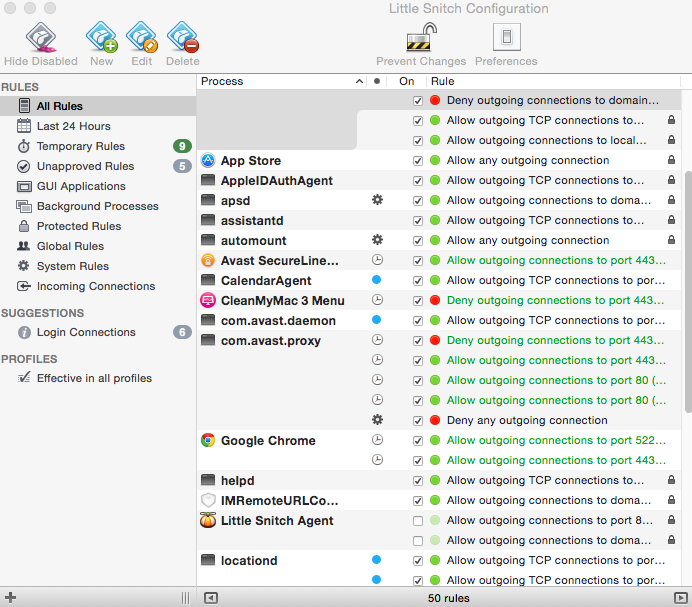Click the lock icon on App Store rule

671,160
